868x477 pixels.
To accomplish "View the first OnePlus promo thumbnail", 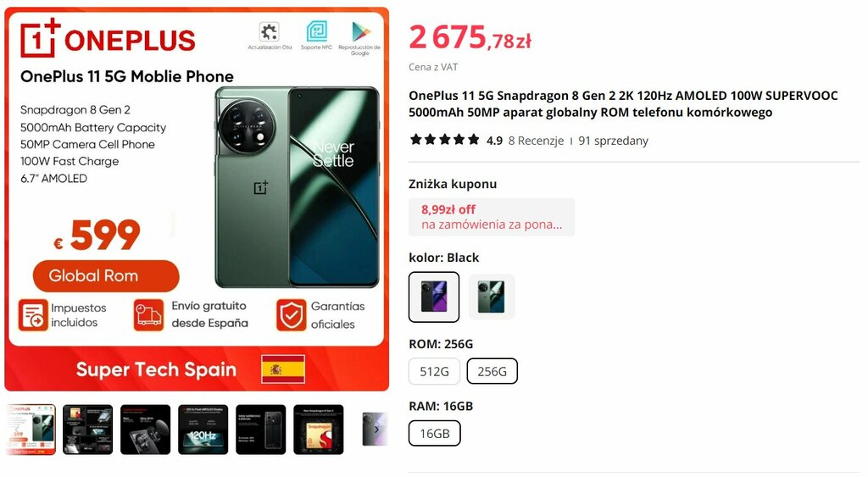I will 31,430.
